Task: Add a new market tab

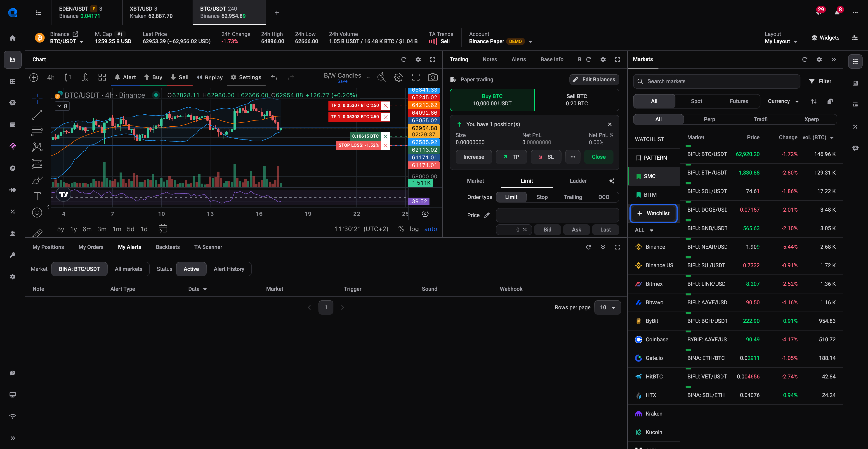Action: 277,12
